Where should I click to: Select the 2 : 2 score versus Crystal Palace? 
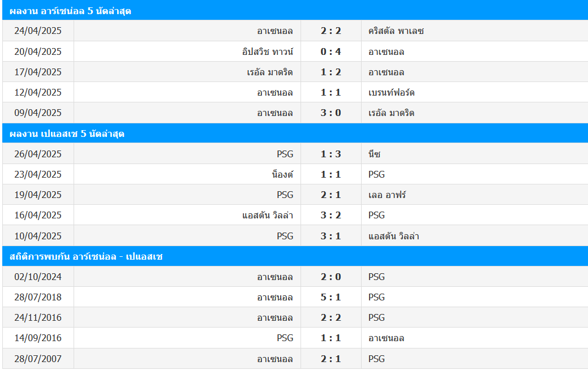pos(331,31)
